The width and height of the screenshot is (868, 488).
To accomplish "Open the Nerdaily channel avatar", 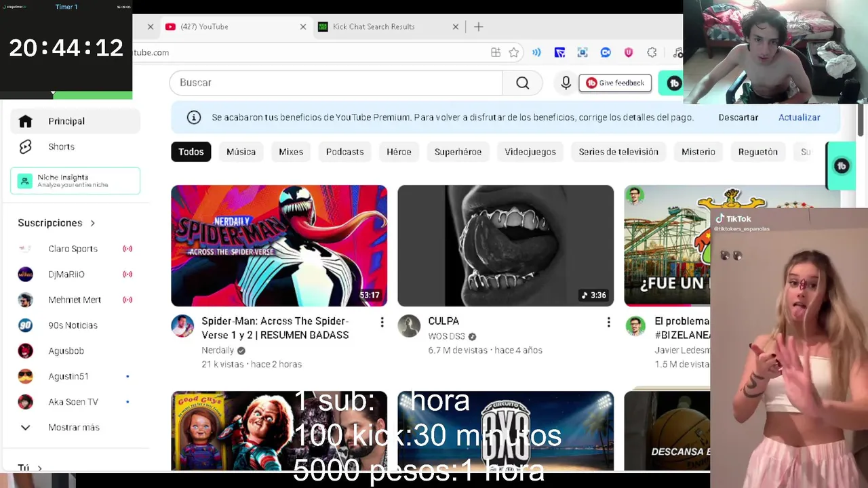I will tap(182, 326).
